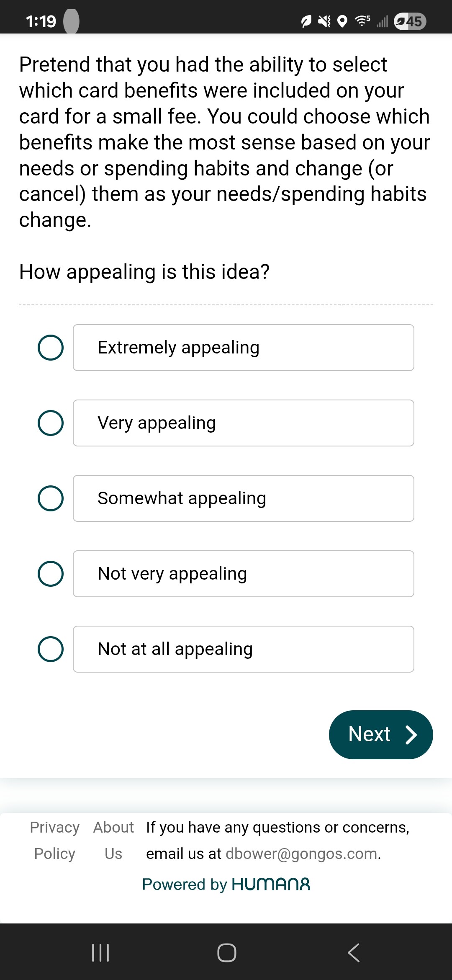
Task: Tap the muted sound status icon
Action: click(324, 21)
